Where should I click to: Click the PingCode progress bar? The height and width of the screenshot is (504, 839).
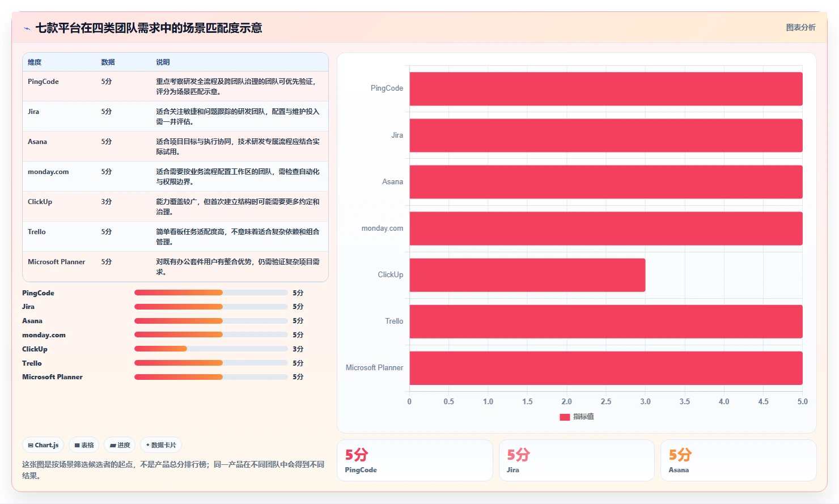211,293
